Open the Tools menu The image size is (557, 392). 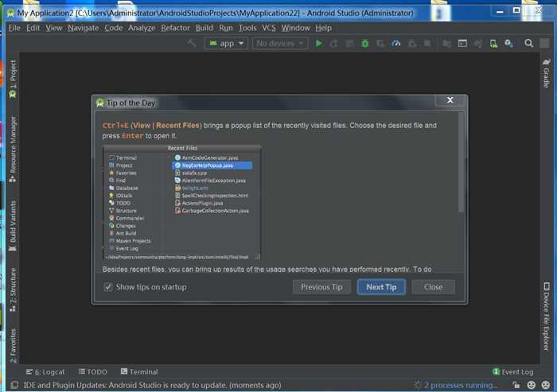coord(247,28)
